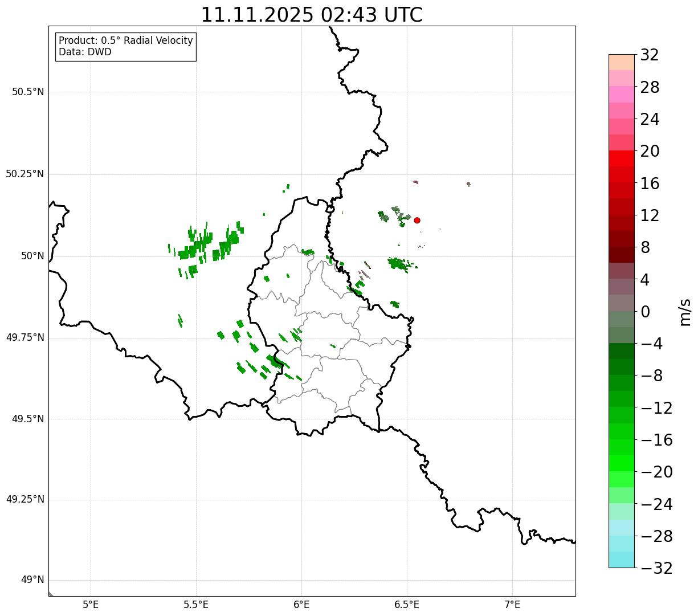Viewport: 698px width, 616px height.
Task: Click the bright red colorbar swatch below 20
Action: pyautogui.click(x=622, y=158)
